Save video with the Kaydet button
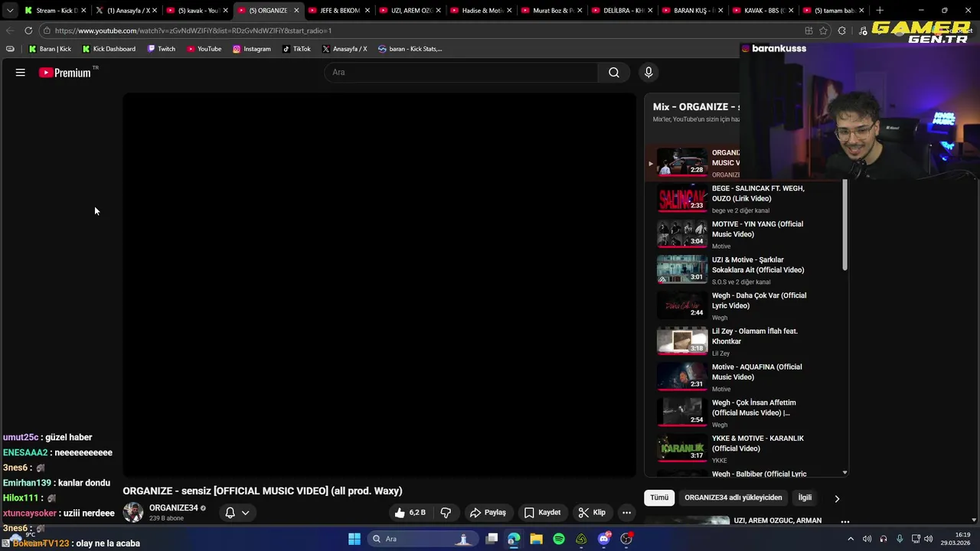The width and height of the screenshot is (980, 551). tap(542, 513)
